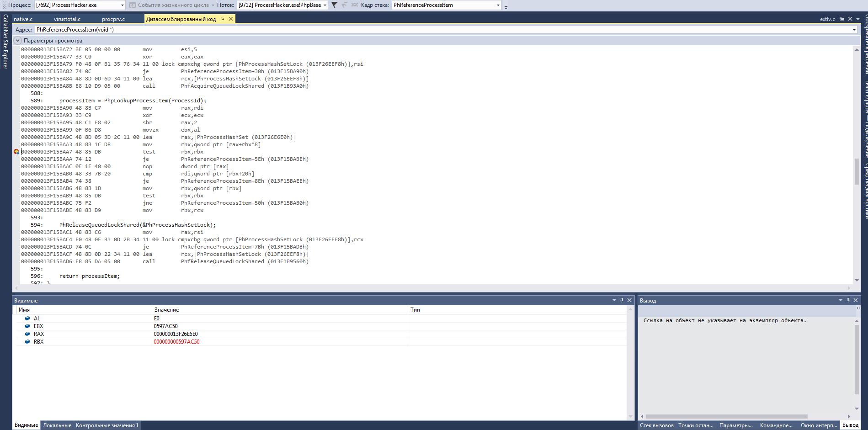The width and height of the screenshot is (868, 430).
Task: Open the Точки останова tab
Action: pyautogui.click(x=696, y=425)
